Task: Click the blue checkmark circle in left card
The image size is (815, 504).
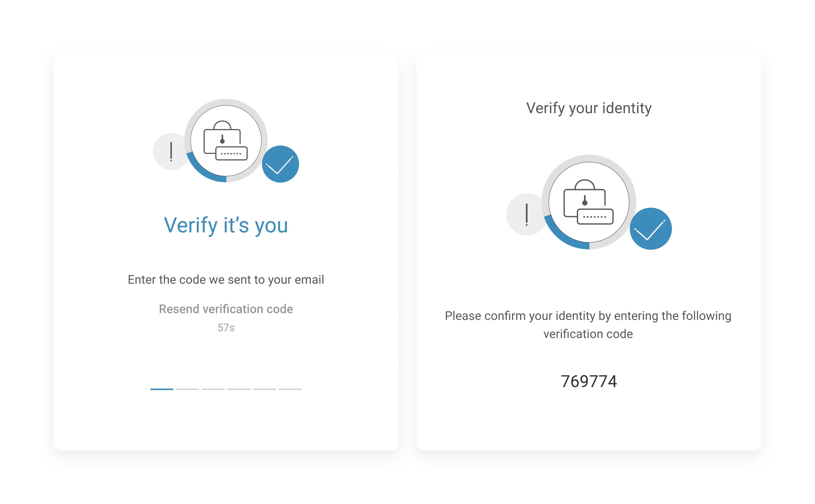Action: point(280,164)
